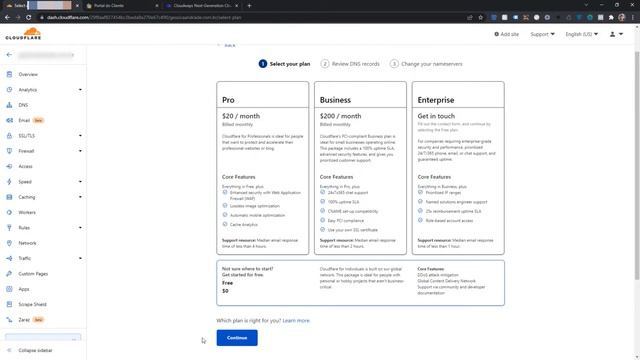
Task: Click Add site in header
Action: point(507,34)
